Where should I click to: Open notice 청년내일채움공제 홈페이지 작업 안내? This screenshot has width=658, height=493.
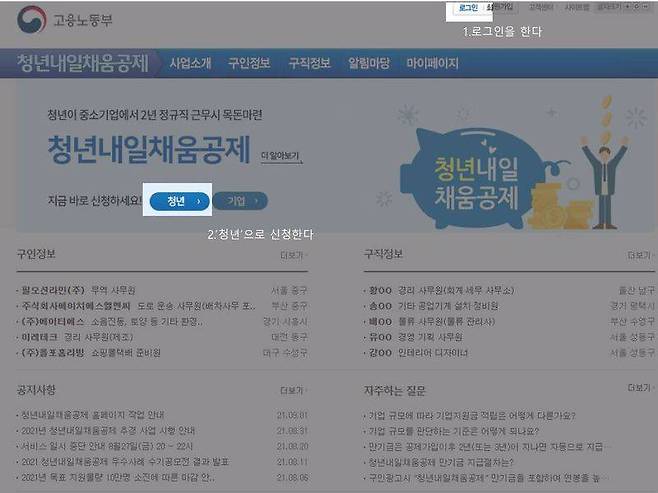[x=93, y=415]
